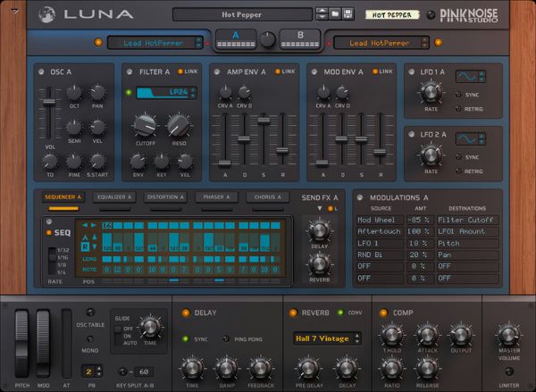Open the preset folder browser icon
This screenshot has width=536, height=392.
point(335,14)
